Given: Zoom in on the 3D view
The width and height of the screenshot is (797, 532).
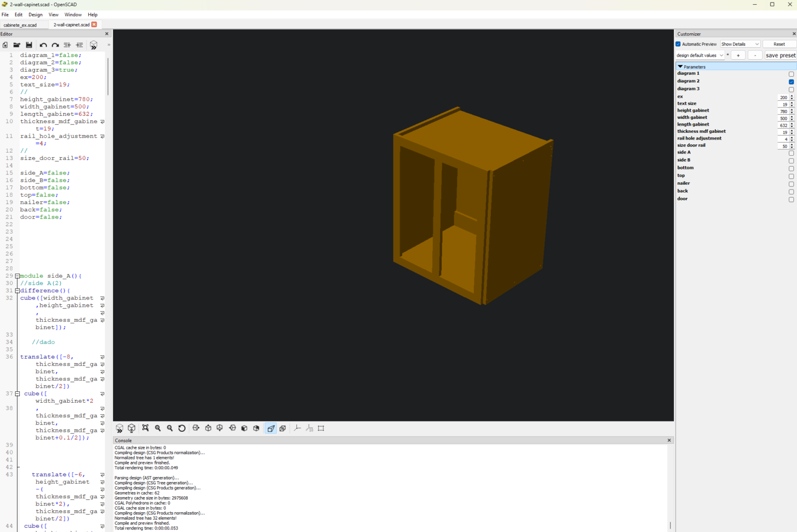Looking at the screenshot, I should point(158,428).
